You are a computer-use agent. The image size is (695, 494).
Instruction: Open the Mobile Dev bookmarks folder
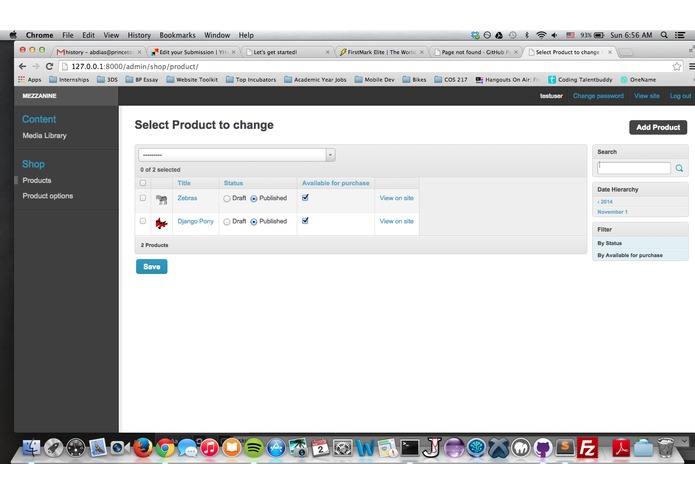tap(375, 80)
